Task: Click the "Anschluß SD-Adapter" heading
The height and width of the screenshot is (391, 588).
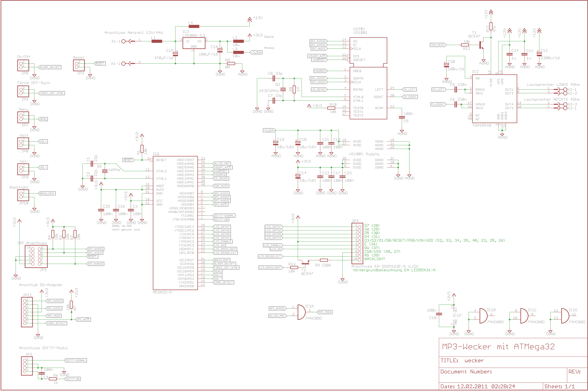Action: point(41,285)
